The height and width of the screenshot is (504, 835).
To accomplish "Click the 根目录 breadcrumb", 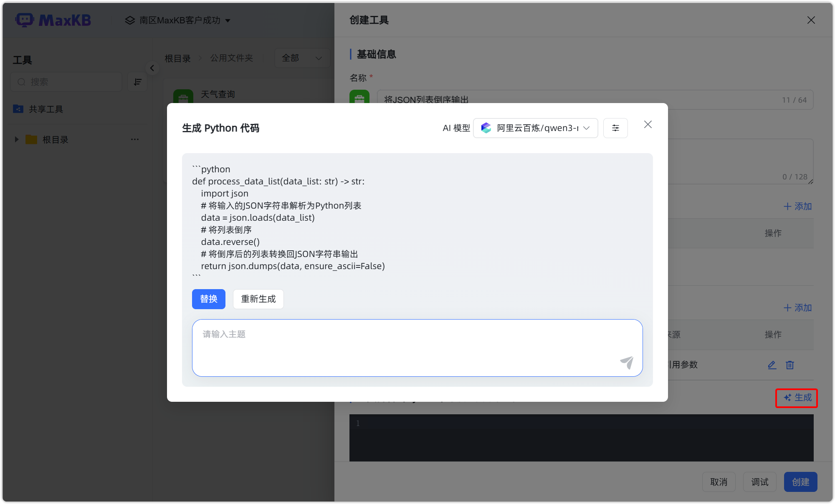I will point(177,58).
